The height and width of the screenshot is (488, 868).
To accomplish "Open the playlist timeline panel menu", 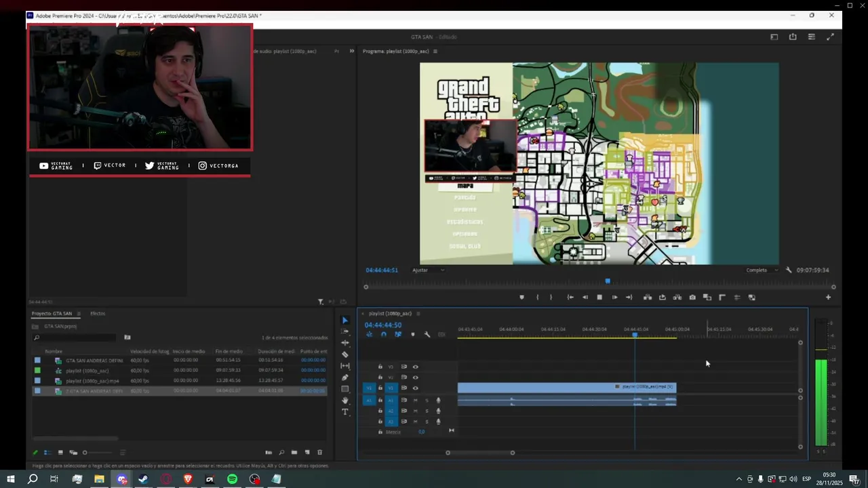I will tap(418, 313).
